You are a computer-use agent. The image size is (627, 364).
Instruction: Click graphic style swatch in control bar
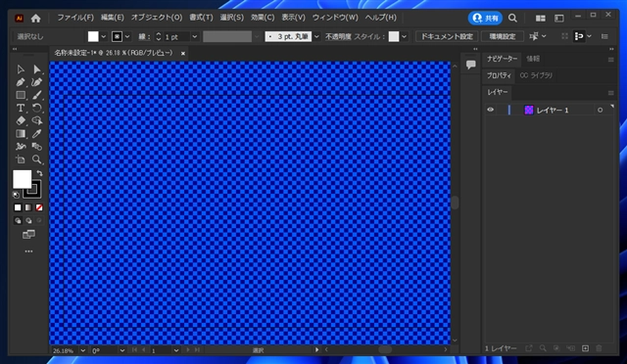click(394, 36)
